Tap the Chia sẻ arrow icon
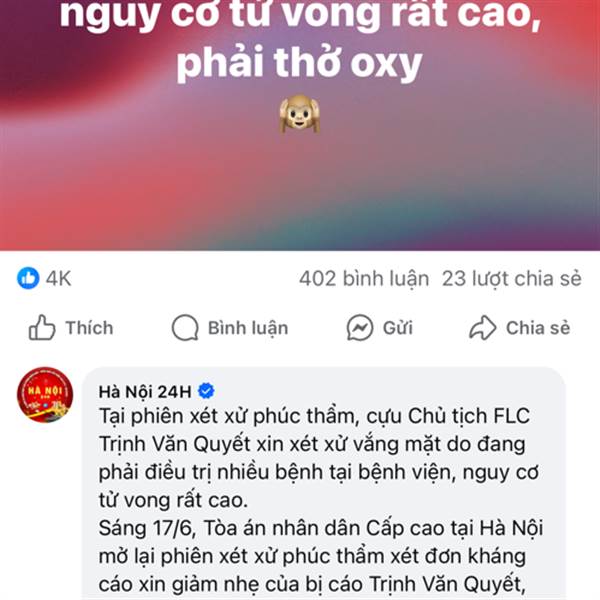This screenshot has width=600, height=600. point(483,328)
